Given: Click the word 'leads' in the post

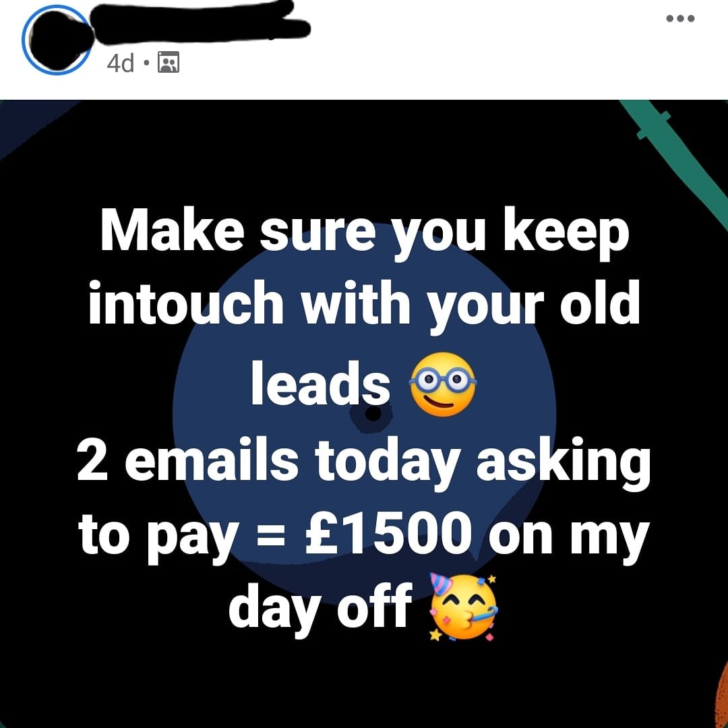Looking at the screenshot, I should [x=321, y=384].
